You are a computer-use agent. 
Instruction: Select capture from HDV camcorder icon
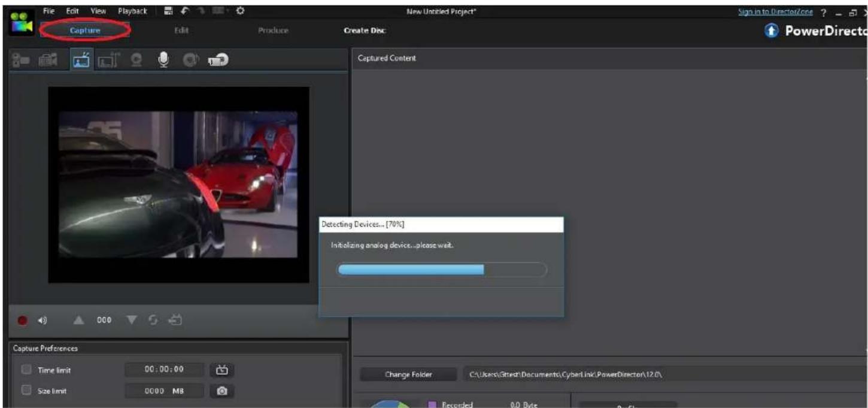click(48, 59)
